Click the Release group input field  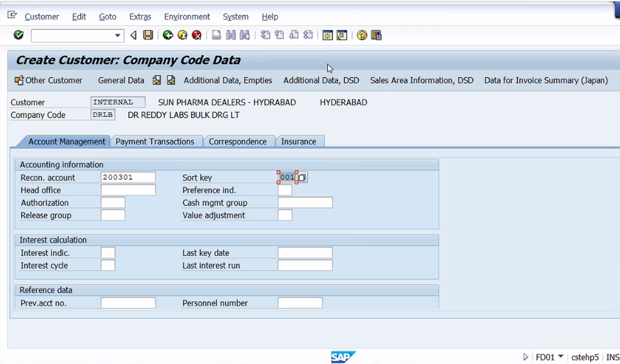coord(113,215)
